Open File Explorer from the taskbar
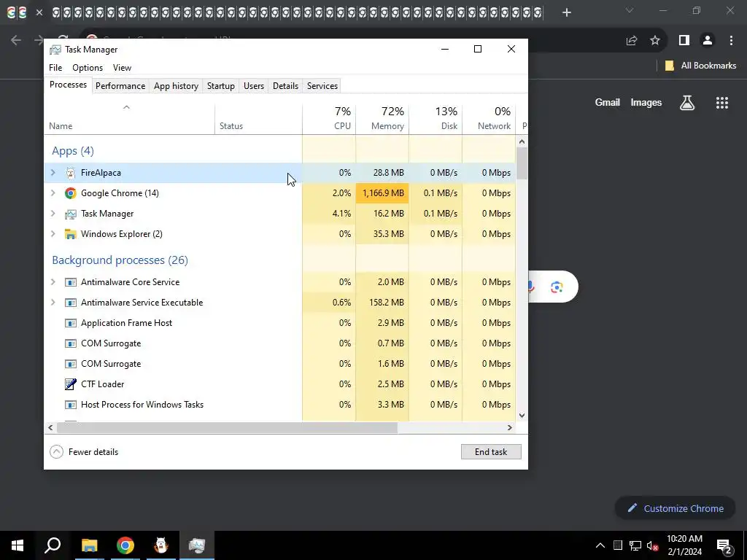Image resolution: width=747 pixels, height=560 pixels. [x=89, y=545]
